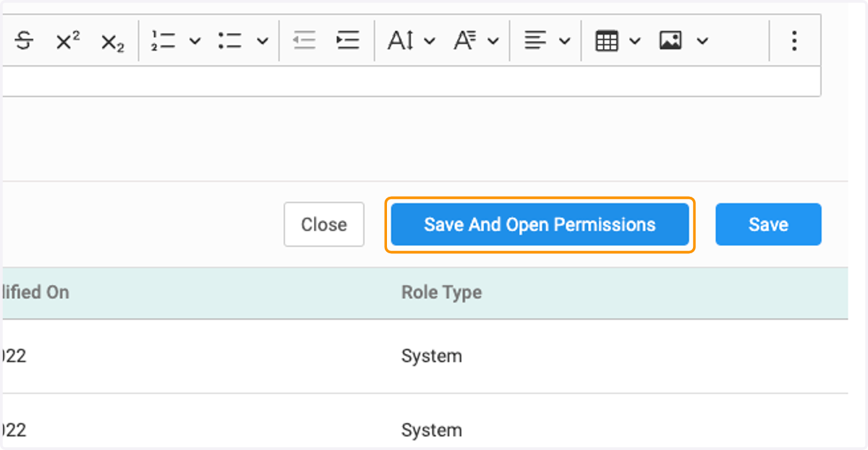Viewport: 868px width, 450px height.
Task: Expand text alignment dropdown arrow
Action: (x=565, y=41)
